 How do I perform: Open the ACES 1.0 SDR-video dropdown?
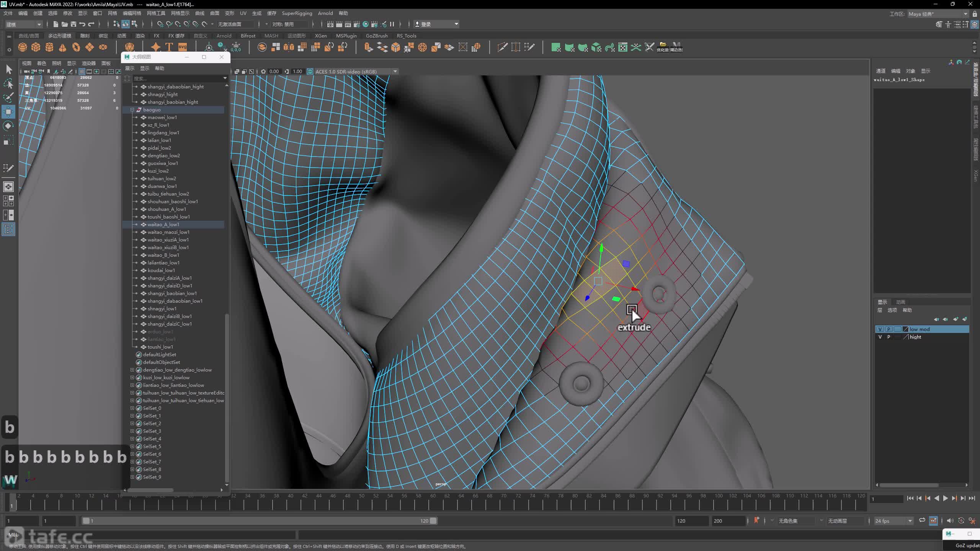pos(356,72)
